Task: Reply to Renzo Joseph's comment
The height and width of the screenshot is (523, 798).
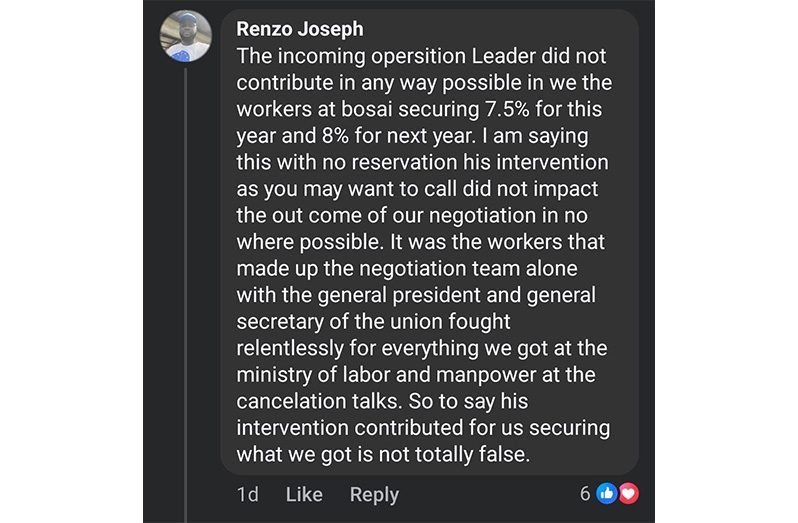Action: pos(374,494)
